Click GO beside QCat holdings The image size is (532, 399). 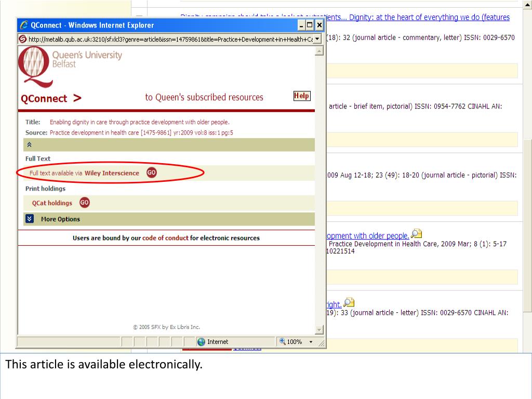click(85, 203)
